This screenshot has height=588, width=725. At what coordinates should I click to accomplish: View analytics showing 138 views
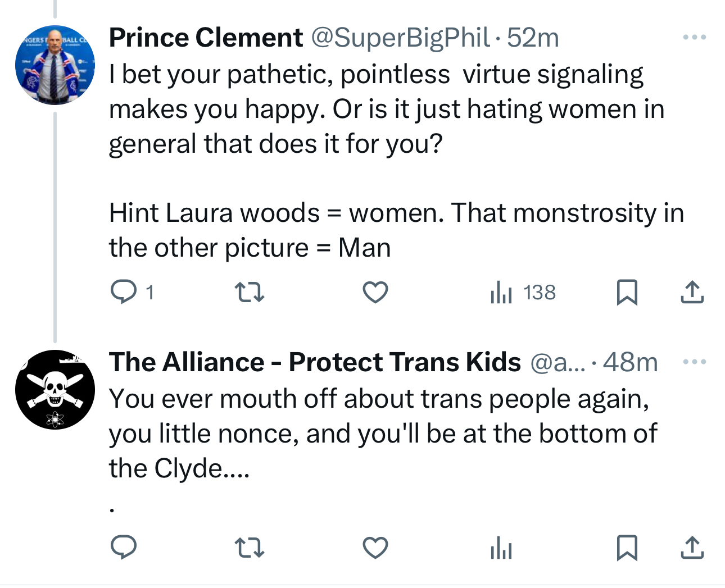click(x=523, y=292)
